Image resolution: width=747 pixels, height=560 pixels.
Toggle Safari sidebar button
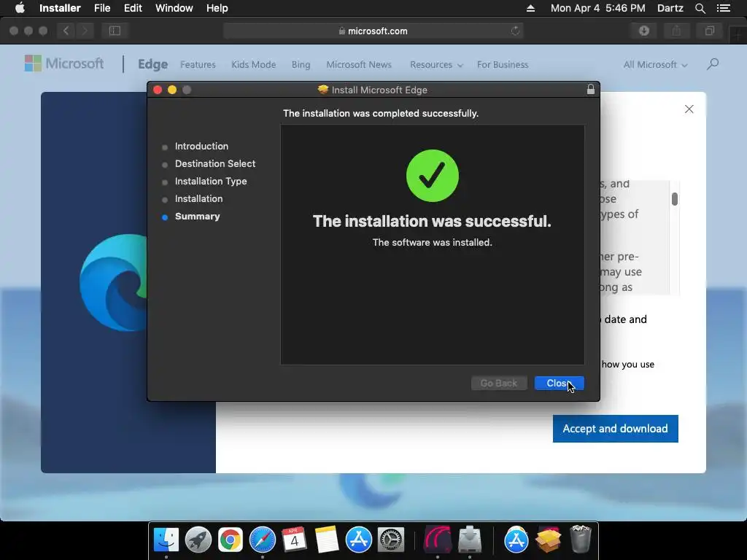[x=115, y=31]
